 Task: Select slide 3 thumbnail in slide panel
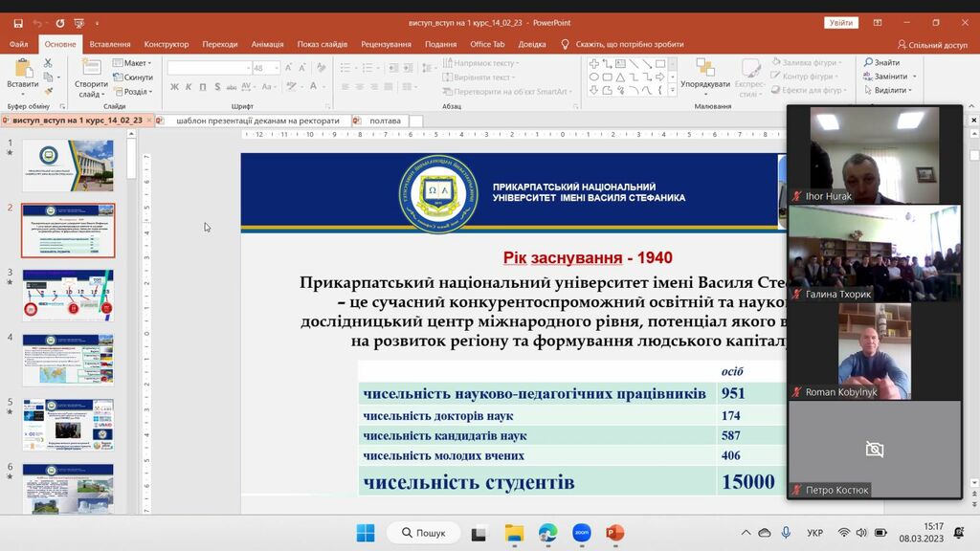coord(68,295)
